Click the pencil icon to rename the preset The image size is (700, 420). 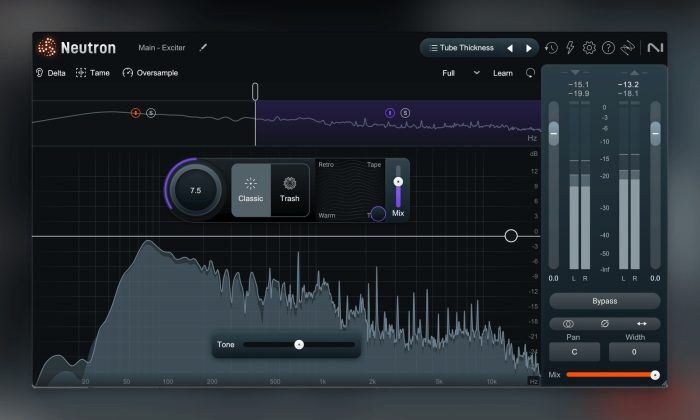pyautogui.click(x=203, y=47)
